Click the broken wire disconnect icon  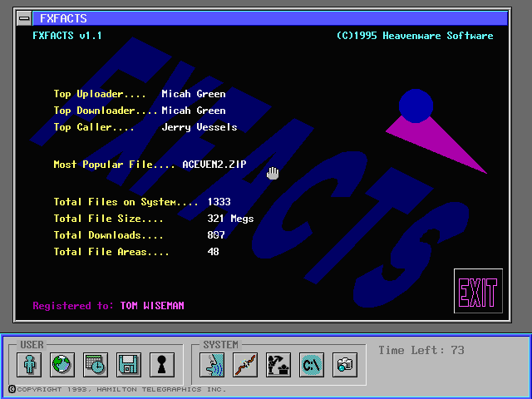[245, 365]
